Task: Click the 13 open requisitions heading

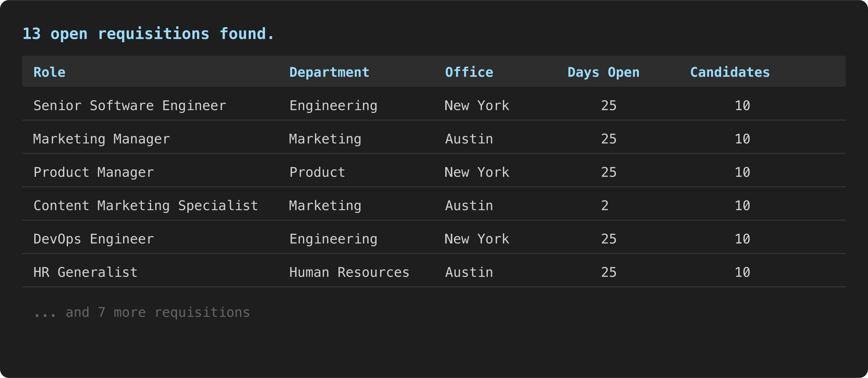Action: coord(148,34)
